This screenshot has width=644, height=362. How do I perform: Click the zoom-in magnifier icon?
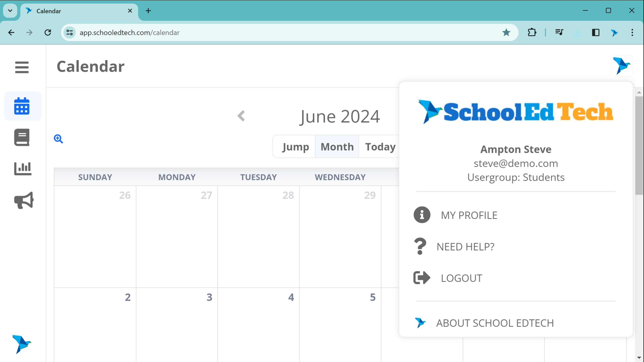[58, 139]
